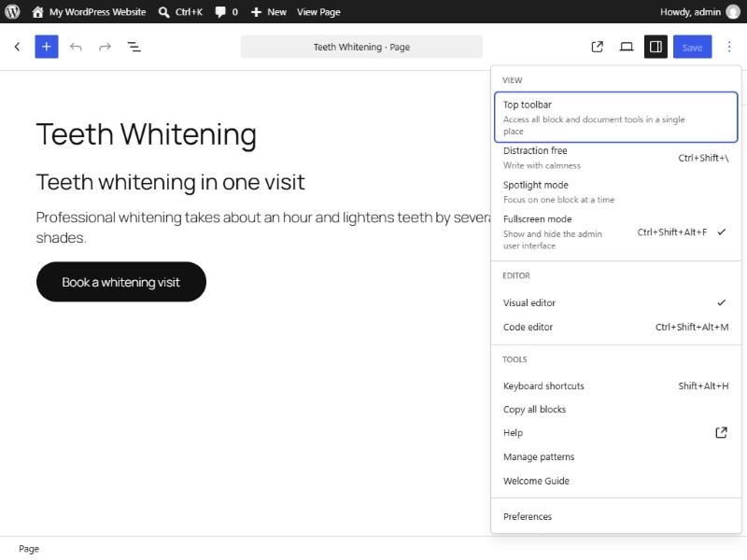Open the comments bubble in admin bar
This screenshot has width=747, height=560.
[x=226, y=11]
